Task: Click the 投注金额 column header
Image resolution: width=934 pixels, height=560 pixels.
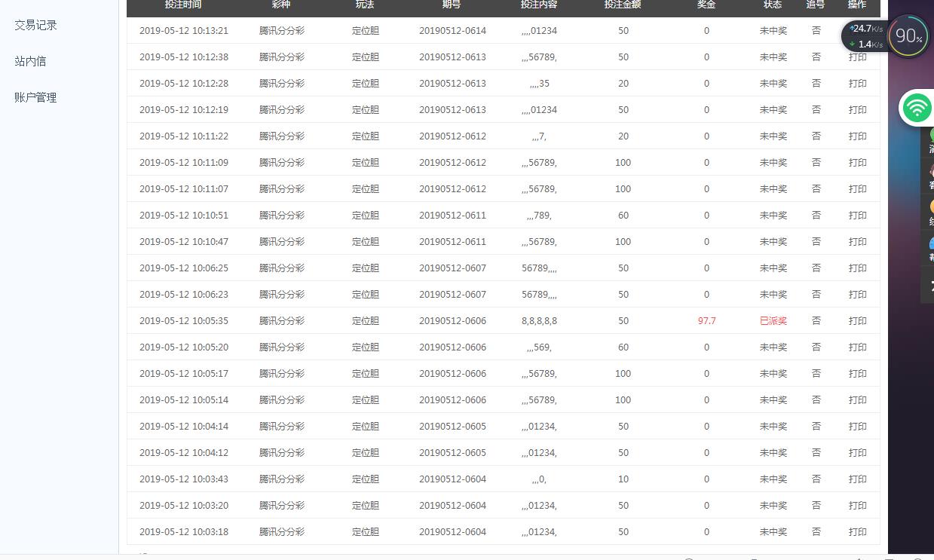Action: (x=623, y=5)
